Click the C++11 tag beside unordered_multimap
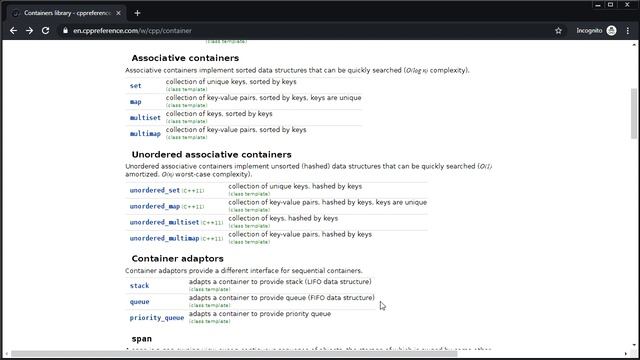The height and width of the screenshot is (360, 640). (x=212, y=238)
